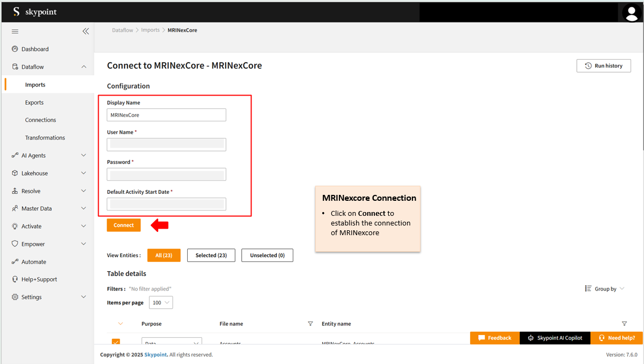Click the User Name field
This screenshot has width=644, height=364.
pyautogui.click(x=166, y=144)
